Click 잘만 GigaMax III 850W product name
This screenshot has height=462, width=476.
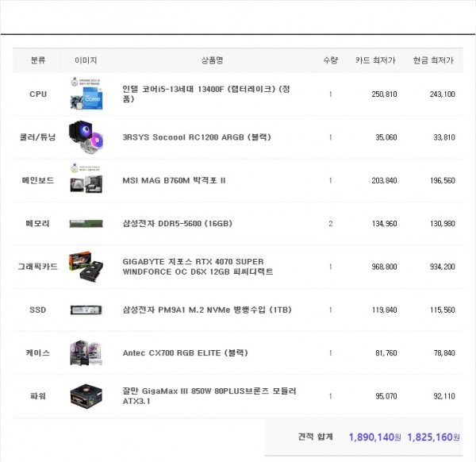pos(203,395)
